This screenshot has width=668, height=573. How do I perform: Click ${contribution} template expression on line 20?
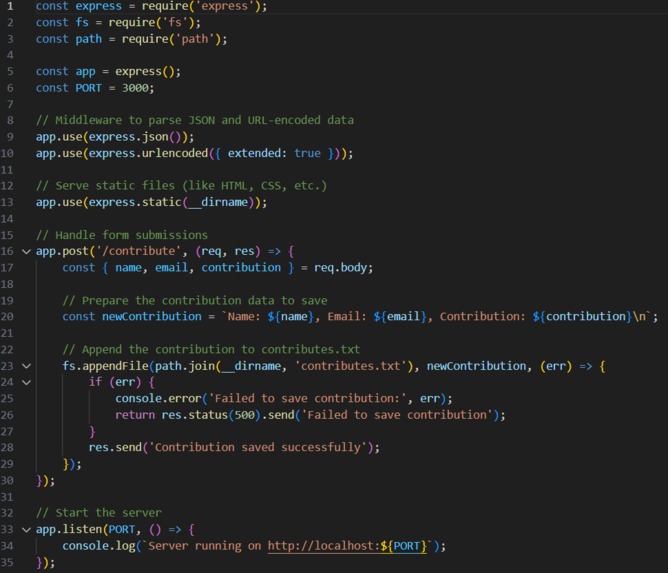point(582,317)
